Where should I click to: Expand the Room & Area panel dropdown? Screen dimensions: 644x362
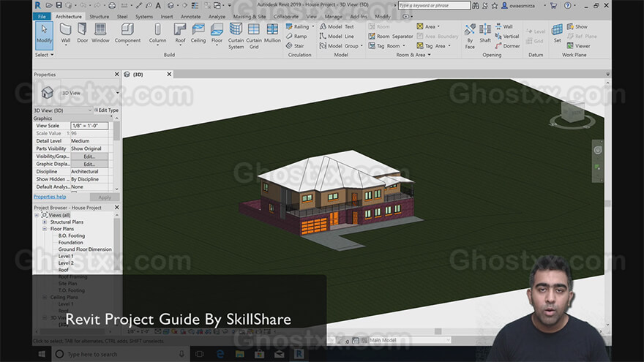(x=413, y=55)
